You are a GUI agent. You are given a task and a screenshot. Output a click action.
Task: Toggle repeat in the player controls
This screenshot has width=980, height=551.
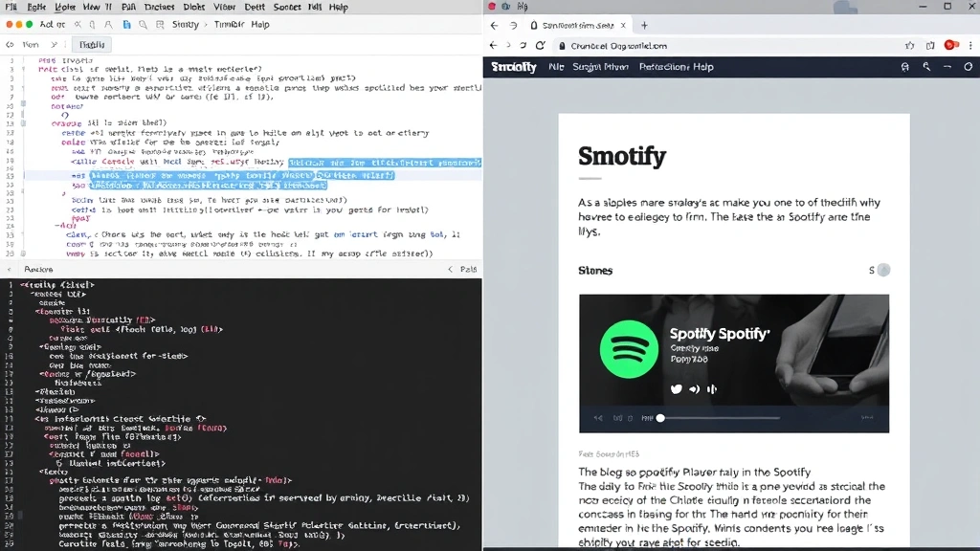pyautogui.click(x=629, y=418)
